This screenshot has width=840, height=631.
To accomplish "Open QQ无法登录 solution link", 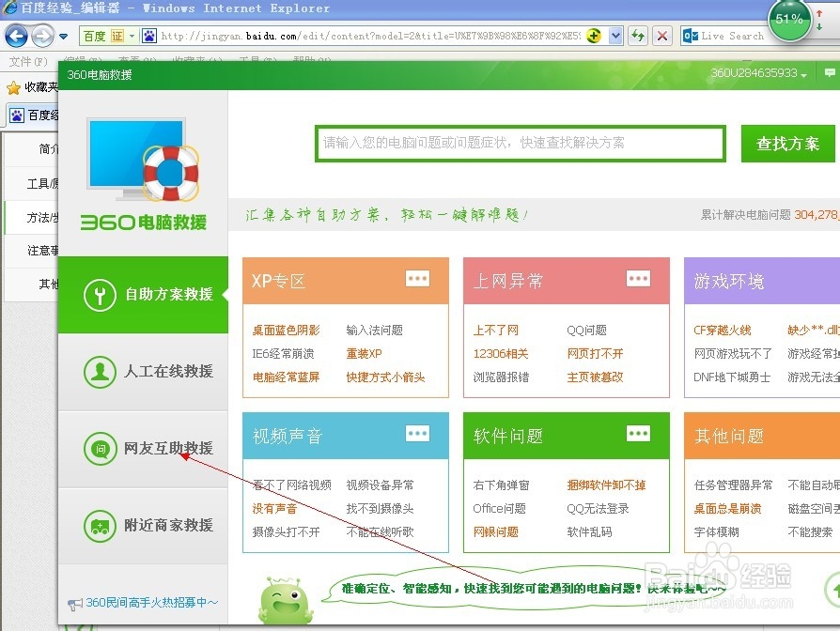I will [x=598, y=509].
